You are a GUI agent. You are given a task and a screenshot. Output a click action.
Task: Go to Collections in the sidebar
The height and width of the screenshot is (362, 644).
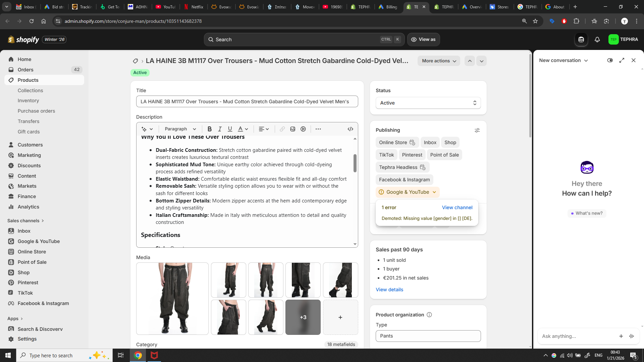tap(30, 90)
